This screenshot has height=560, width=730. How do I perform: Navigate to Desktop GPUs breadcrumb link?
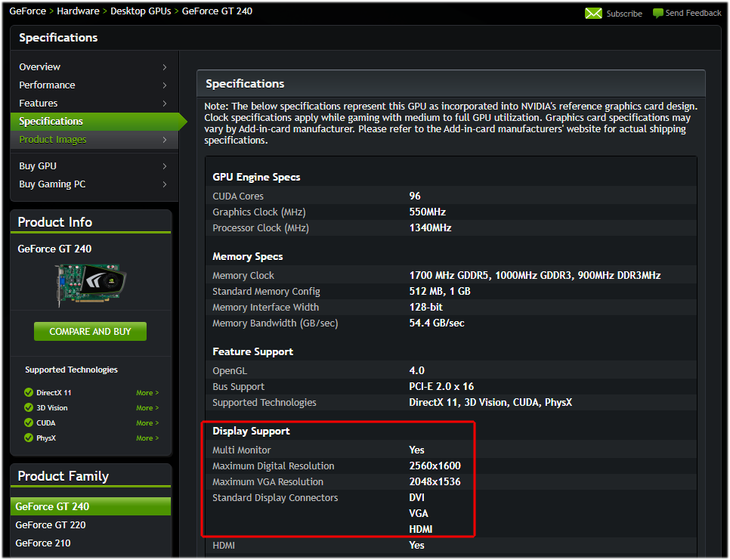coord(141,11)
